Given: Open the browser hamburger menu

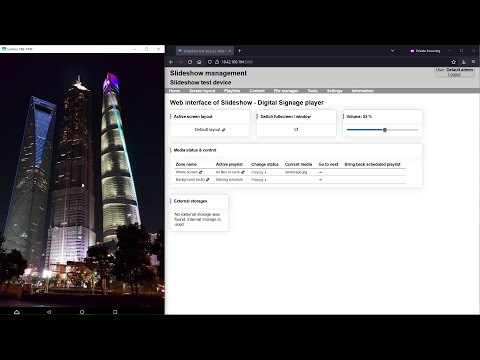Looking at the screenshot, I should [473, 62].
